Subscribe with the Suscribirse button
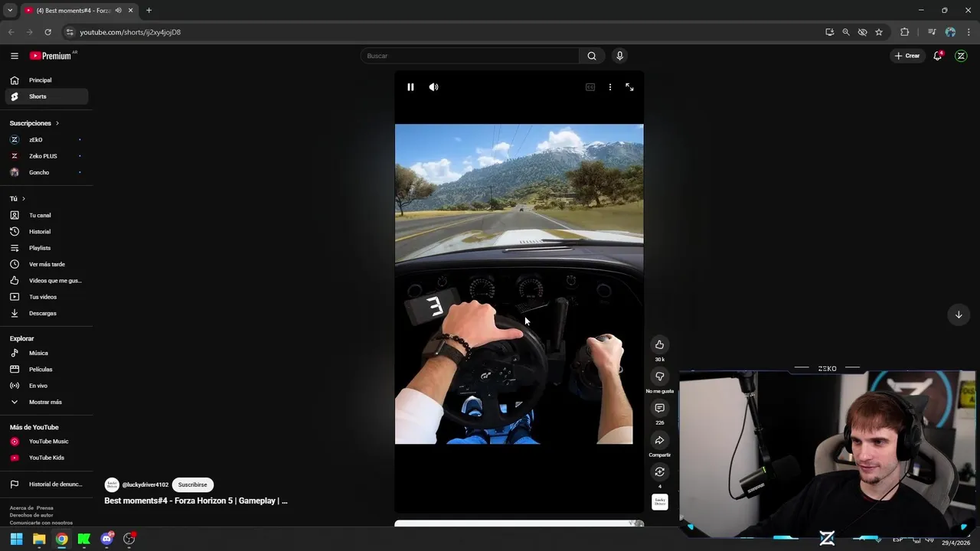 193,484
